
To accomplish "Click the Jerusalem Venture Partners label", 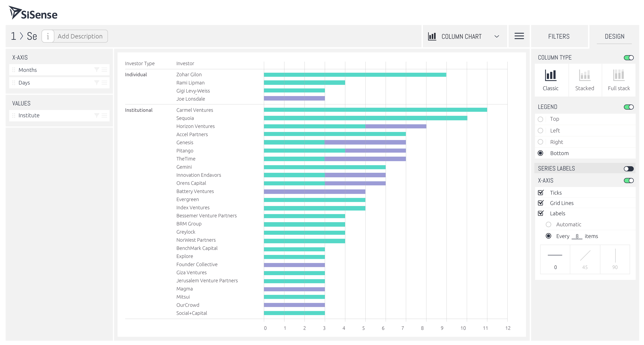I will pos(207,281).
